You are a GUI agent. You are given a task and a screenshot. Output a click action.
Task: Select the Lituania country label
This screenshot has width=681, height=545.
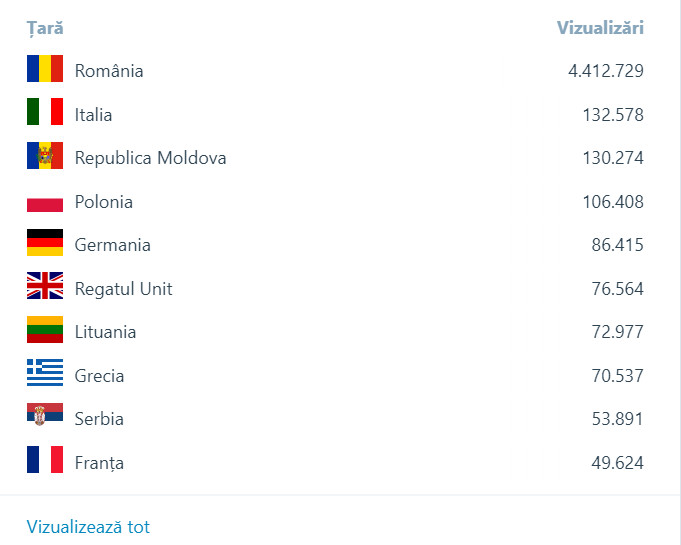pos(105,332)
